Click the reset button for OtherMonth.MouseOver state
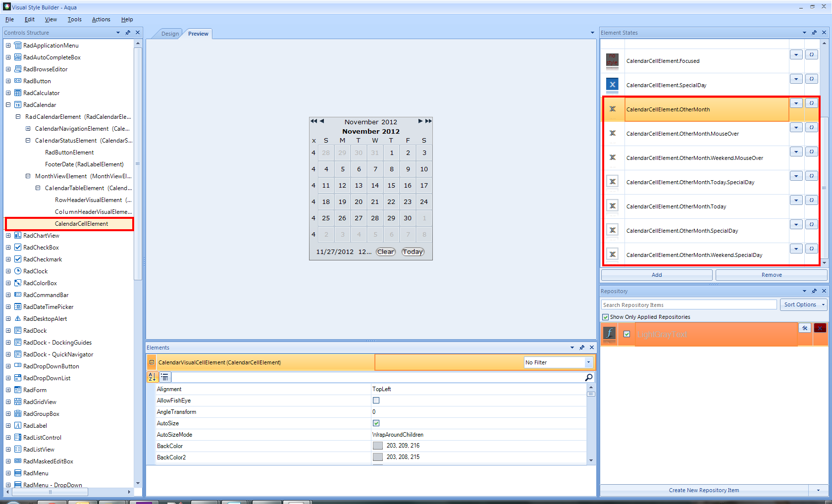Image resolution: width=832 pixels, height=504 pixels. coord(811,127)
